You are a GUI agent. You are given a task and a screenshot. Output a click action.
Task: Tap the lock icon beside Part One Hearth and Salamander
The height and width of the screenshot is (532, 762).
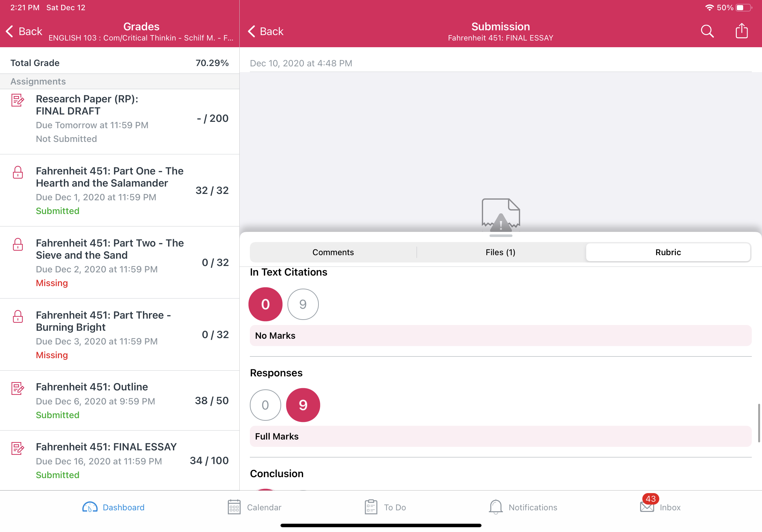pyautogui.click(x=18, y=172)
